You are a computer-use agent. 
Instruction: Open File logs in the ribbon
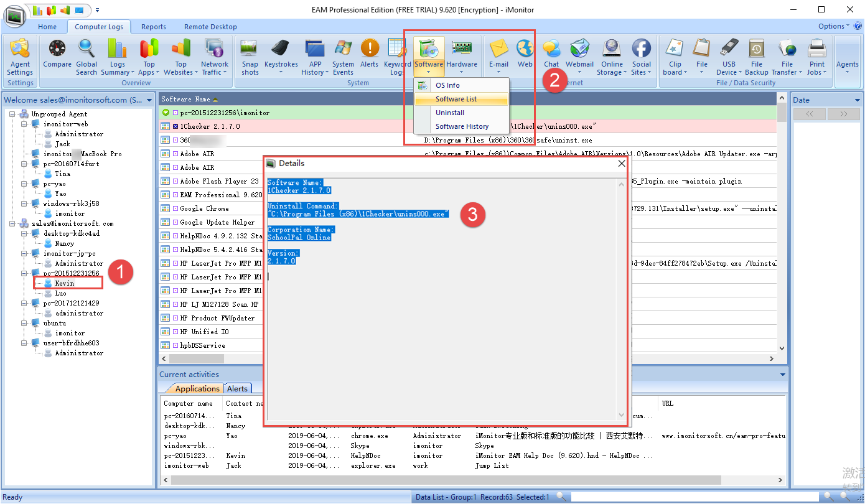click(x=702, y=57)
